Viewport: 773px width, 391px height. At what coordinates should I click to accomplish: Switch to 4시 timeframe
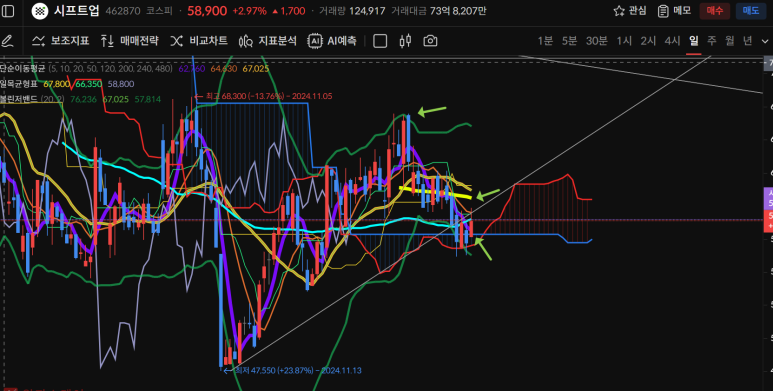click(x=672, y=41)
